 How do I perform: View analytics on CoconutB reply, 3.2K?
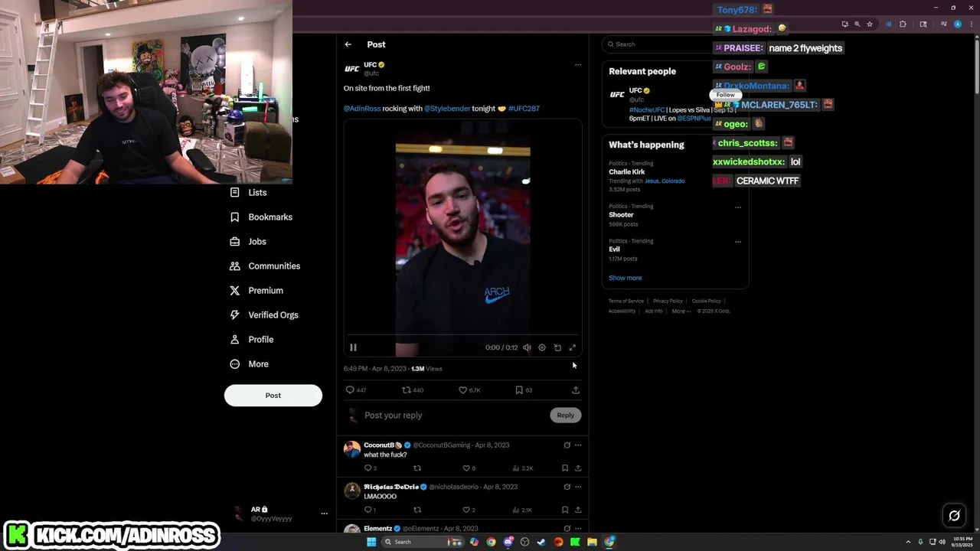[x=523, y=468]
